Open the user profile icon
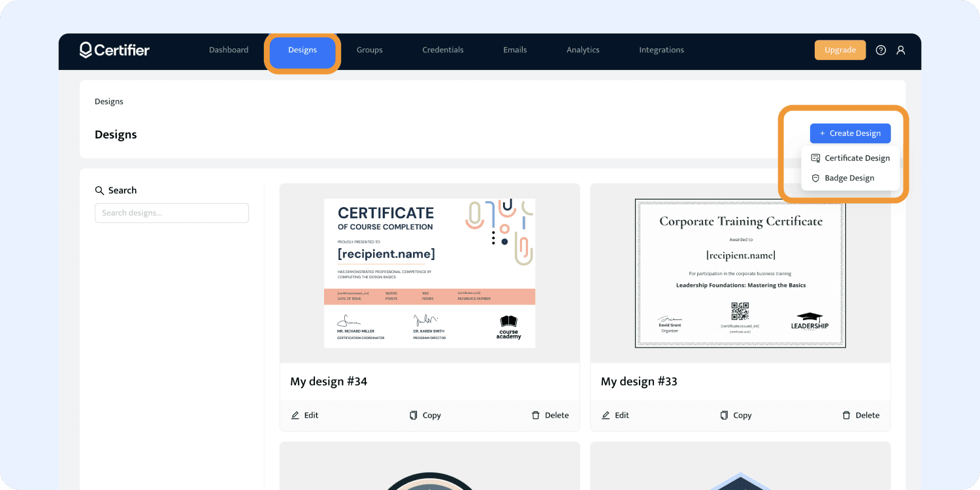The width and height of the screenshot is (980, 490). tap(901, 50)
